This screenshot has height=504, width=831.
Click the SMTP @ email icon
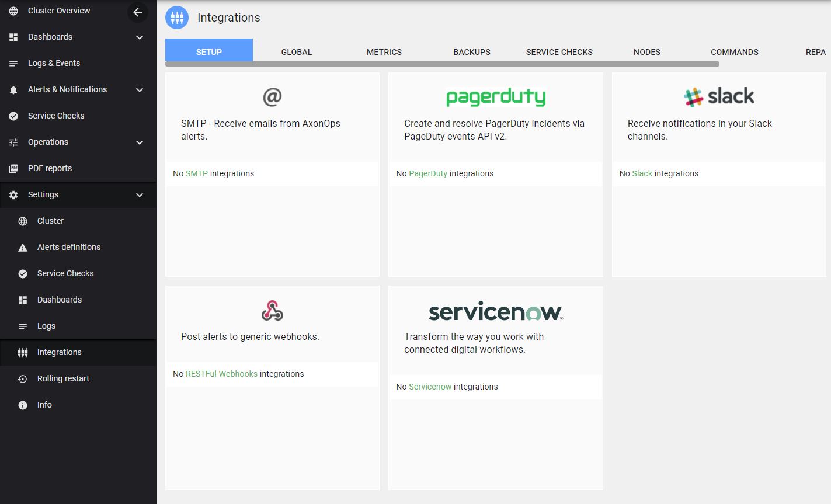click(x=272, y=97)
